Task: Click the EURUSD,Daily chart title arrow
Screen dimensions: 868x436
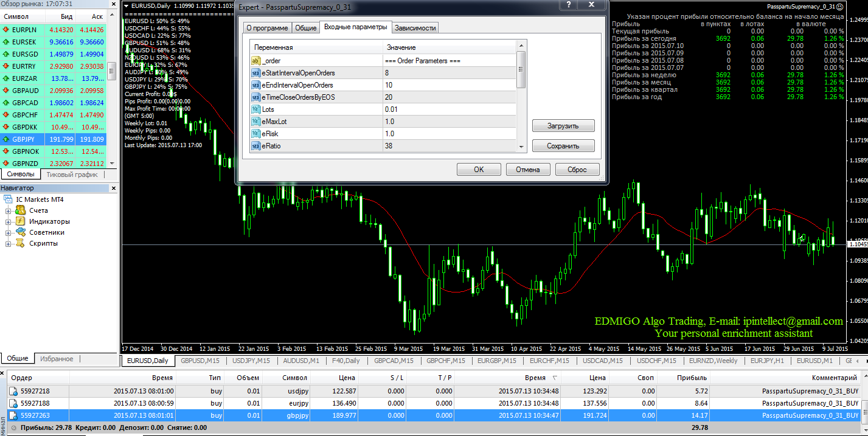Action: [126, 5]
